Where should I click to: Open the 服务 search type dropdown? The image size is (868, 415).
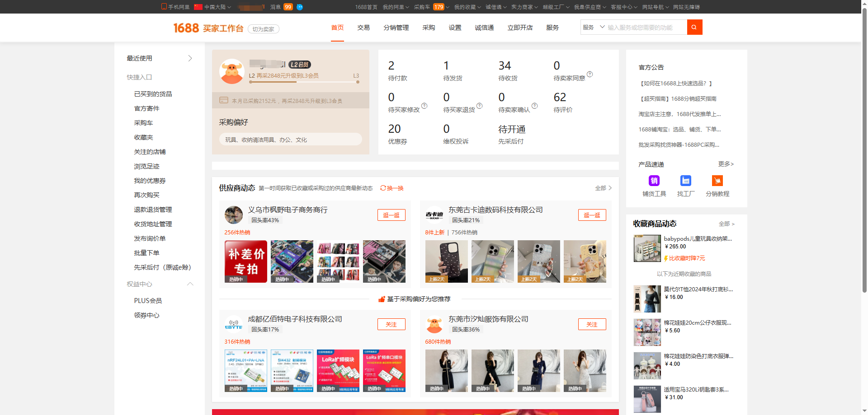pos(593,27)
